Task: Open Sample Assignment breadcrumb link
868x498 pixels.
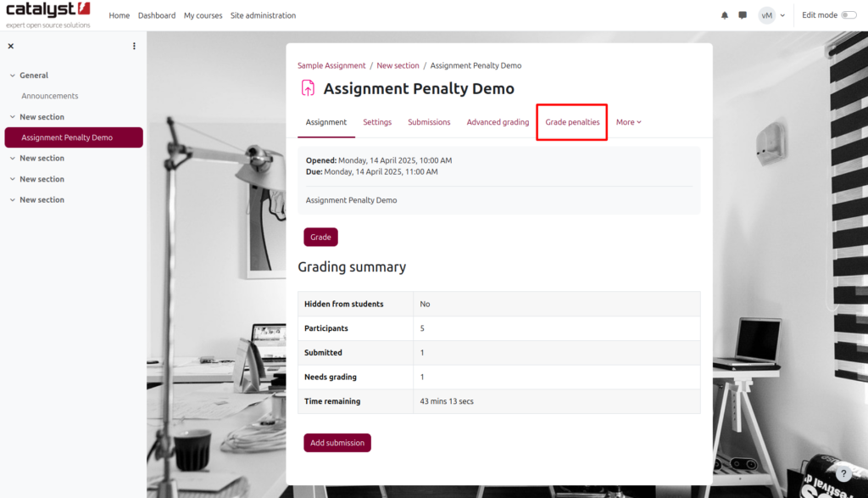Action: click(x=331, y=65)
